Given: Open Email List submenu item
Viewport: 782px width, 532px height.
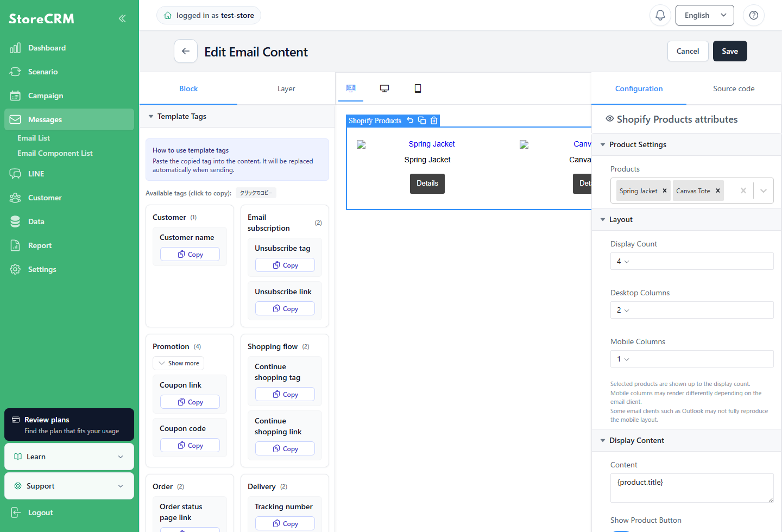Looking at the screenshot, I should [x=34, y=138].
